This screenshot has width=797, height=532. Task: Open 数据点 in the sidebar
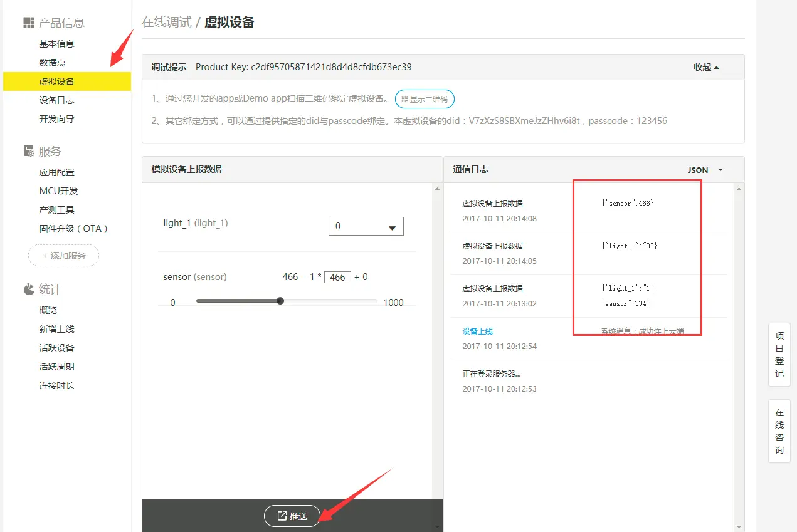[x=53, y=63]
